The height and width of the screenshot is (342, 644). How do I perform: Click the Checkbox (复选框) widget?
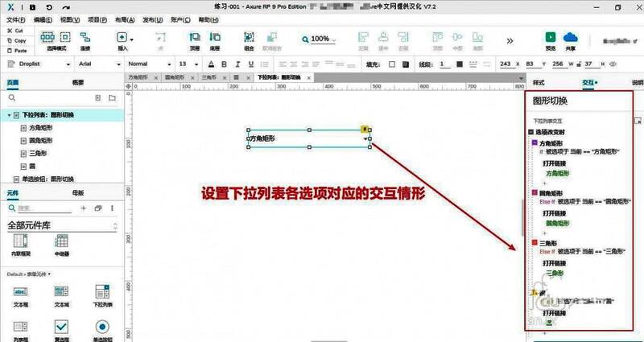click(x=60, y=328)
